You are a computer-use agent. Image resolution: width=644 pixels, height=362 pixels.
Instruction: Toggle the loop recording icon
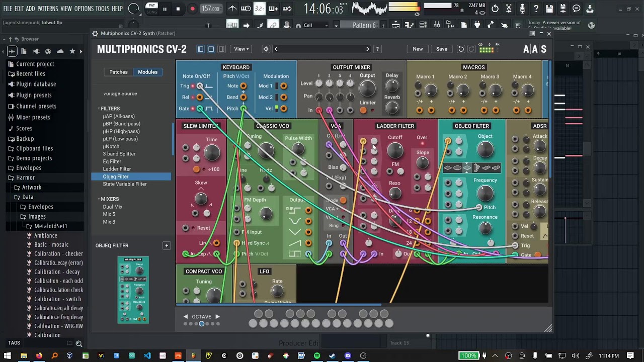pyautogui.click(x=287, y=9)
